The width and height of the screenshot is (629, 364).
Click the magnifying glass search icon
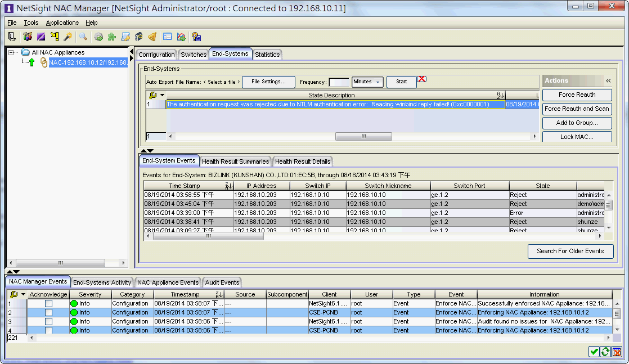point(83,37)
